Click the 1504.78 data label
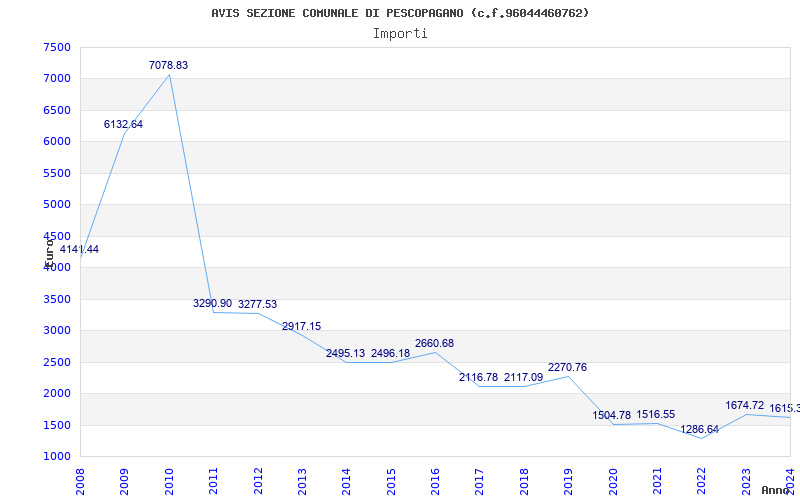 tap(611, 416)
